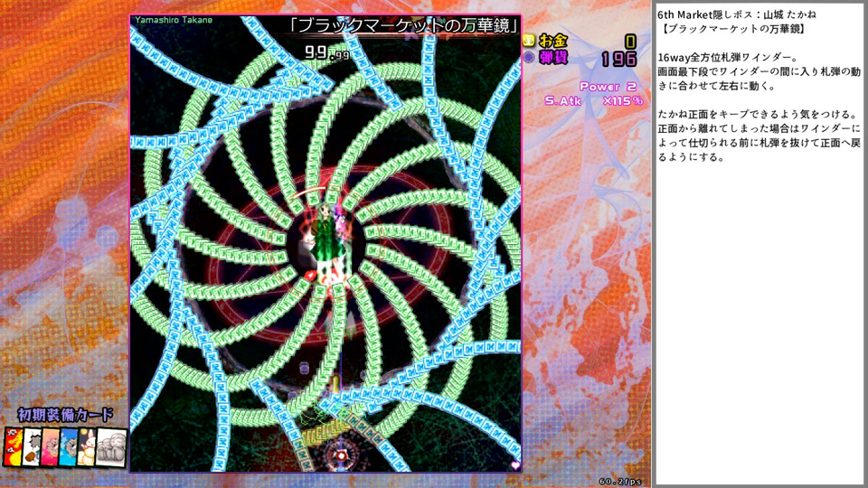Click the '60.2fps' counter
The width and height of the screenshot is (868, 488).
(620, 482)
